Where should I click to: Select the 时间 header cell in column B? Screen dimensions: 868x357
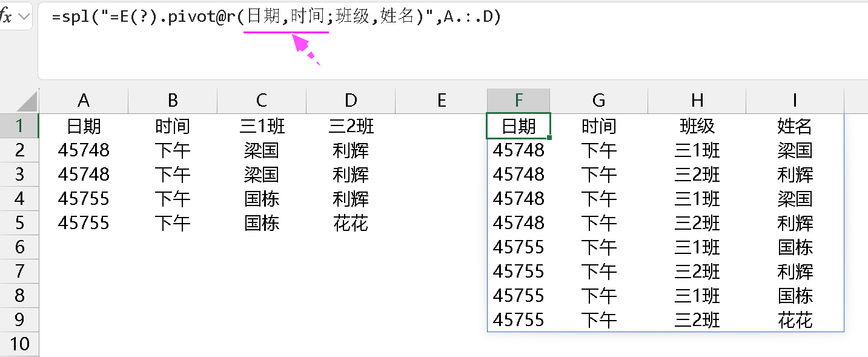click(x=173, y=126)
